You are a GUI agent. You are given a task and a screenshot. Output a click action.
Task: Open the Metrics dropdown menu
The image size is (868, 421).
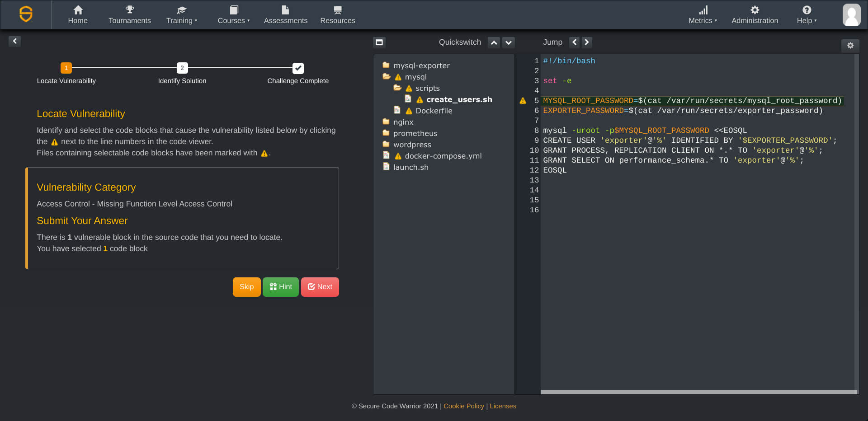[x=703, y=15]
